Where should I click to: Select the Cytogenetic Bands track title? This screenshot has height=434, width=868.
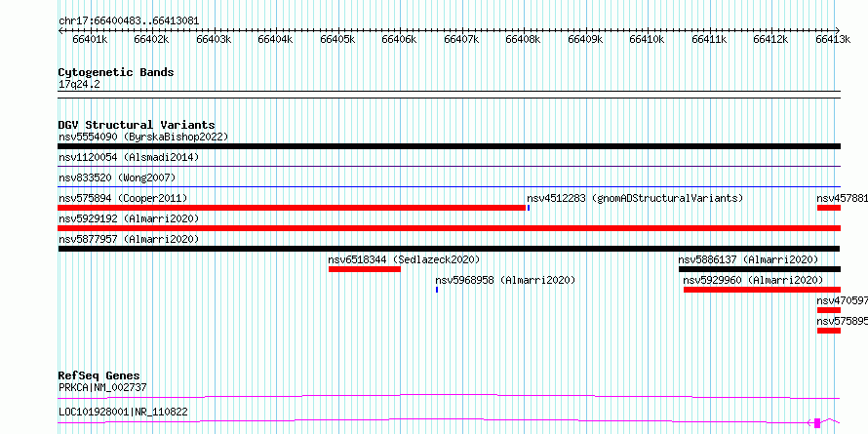(x=116, y=72)
